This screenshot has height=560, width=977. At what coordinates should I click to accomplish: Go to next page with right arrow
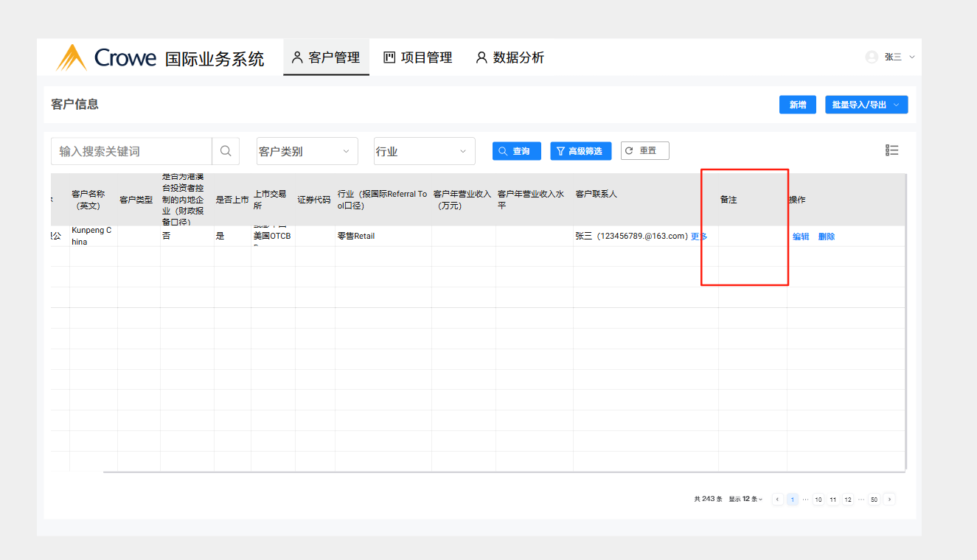coord(889,499)
